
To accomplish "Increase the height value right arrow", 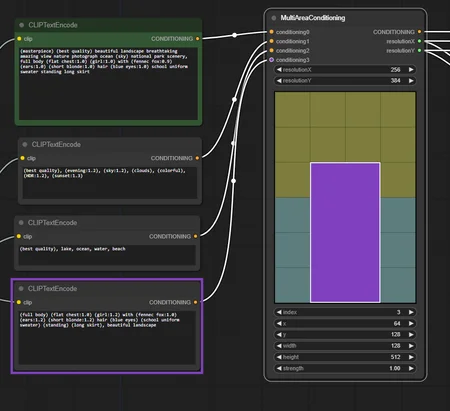I will coord(411,357).
